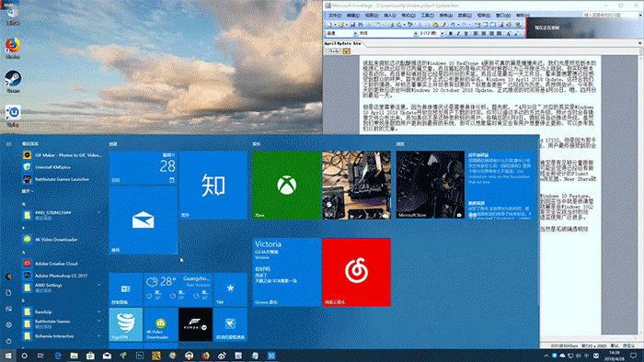This screenshot has width=644, height=362.
Task: Open the 4K Video Downloader tile
Action: [x=161, y=324]
